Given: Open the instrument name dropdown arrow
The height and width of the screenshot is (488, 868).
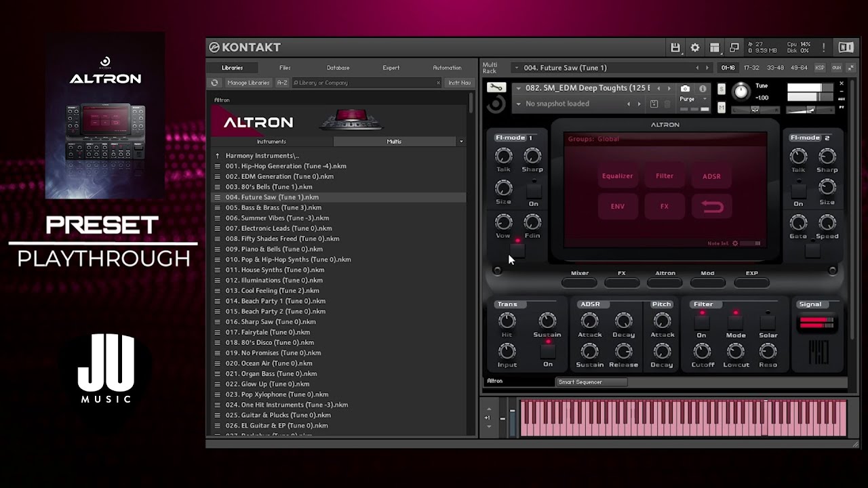Looking at the screenshot, I should [x=519, y=89].
